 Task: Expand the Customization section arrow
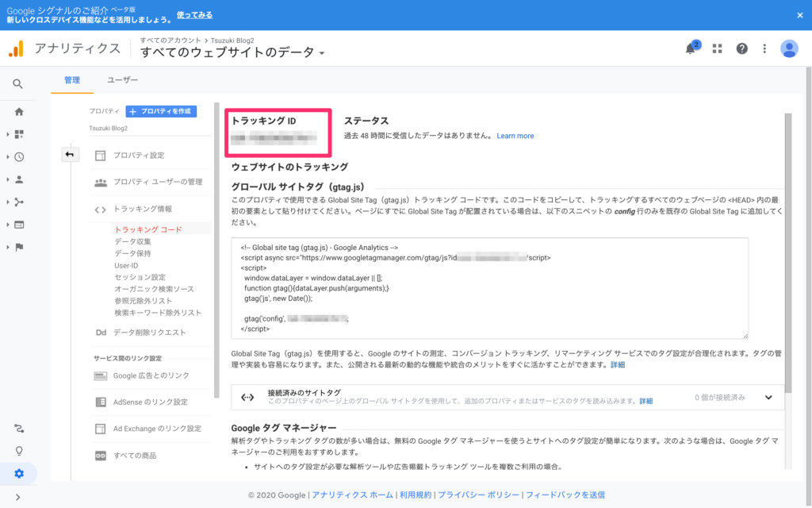click(8, 134)
